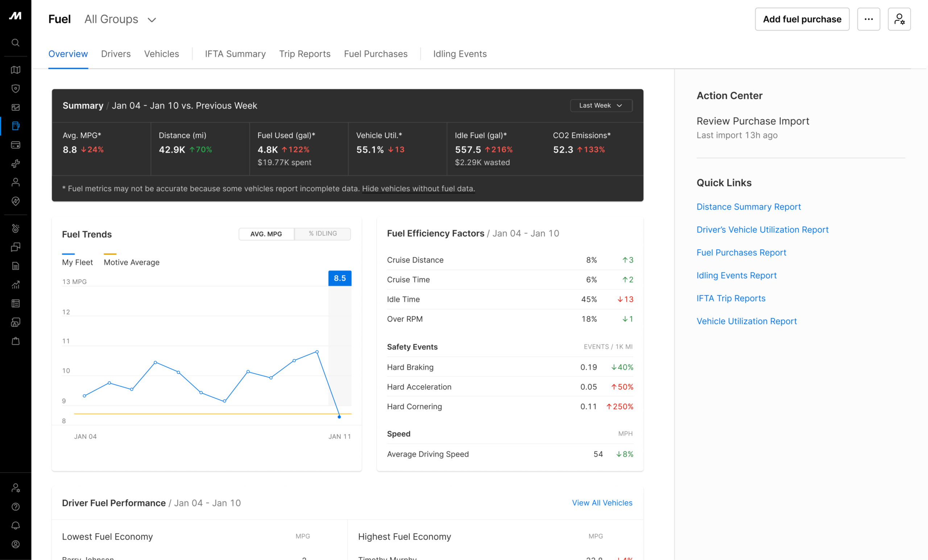928x560 pixels.
Task: Open the safety shield icon in sidebar
Action: 16,88
